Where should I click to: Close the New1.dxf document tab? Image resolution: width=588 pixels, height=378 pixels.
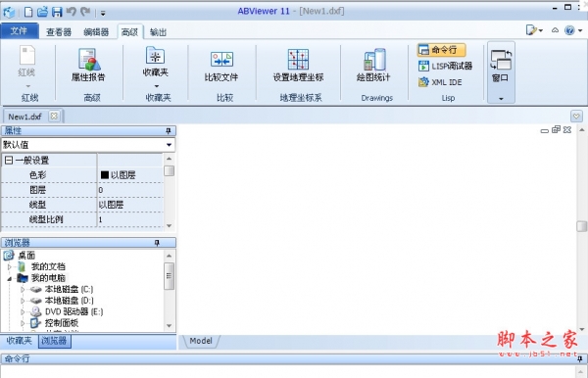(x=54, y=117)
